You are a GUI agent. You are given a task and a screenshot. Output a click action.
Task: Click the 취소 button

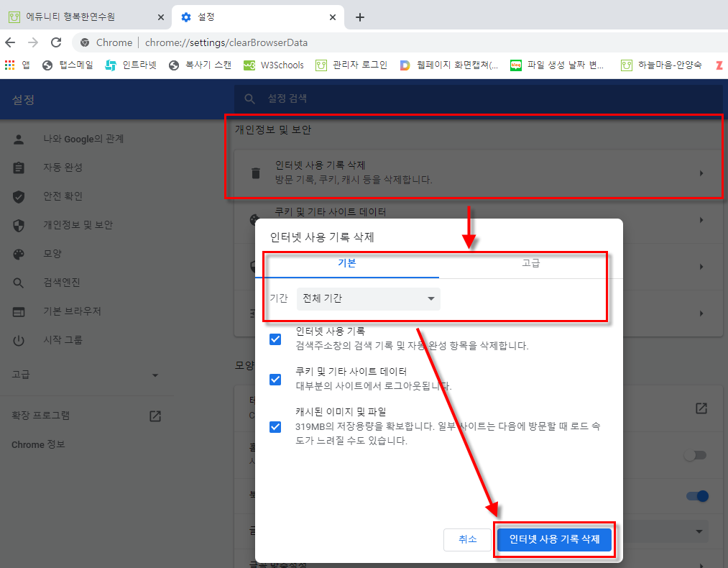[467, 539]
